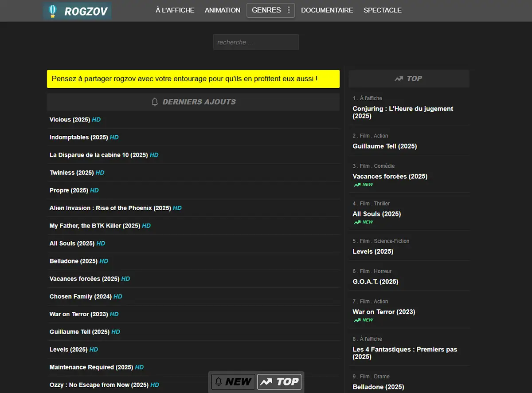Go to the Animation section
Image resolution: width=532 pixels, height=393 pixels.
(x=222, y=10)
